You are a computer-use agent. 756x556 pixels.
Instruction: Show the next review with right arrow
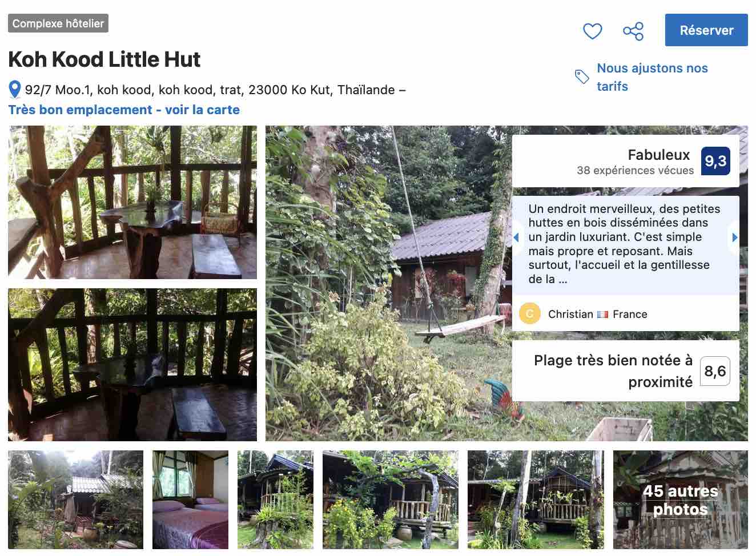tap(735, 237)
